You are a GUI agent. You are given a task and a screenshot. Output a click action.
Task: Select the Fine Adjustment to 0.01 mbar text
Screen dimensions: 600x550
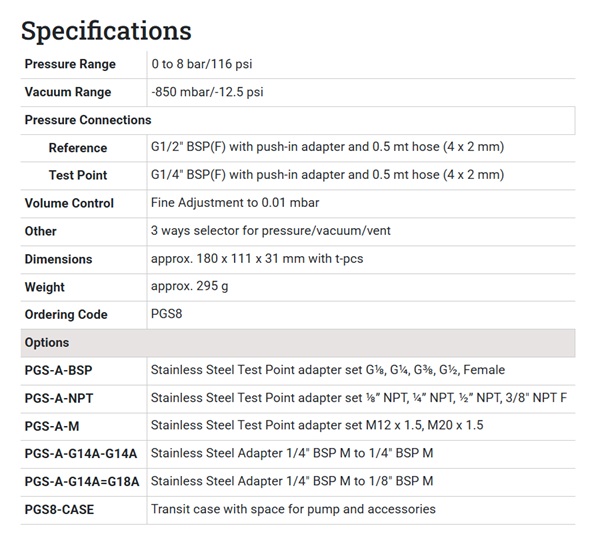click(235, 203)
